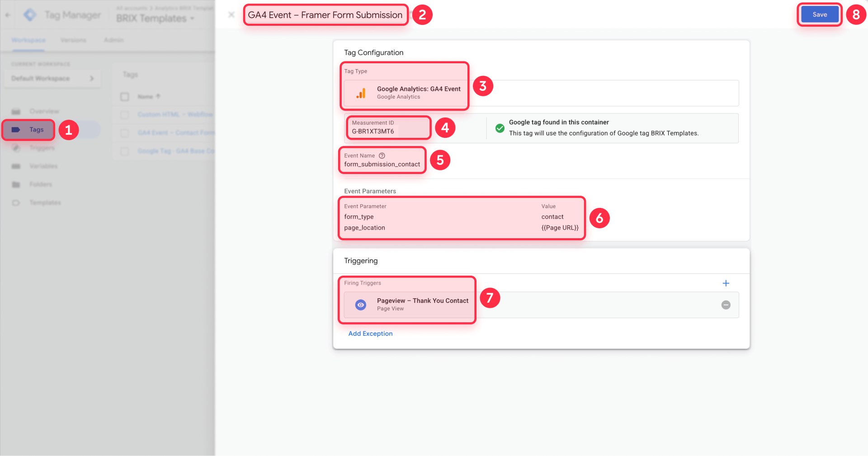Remove the Pageview Thank You Contact trigger
The height and width of the screenshot is (456, 868).
point(726,305)
